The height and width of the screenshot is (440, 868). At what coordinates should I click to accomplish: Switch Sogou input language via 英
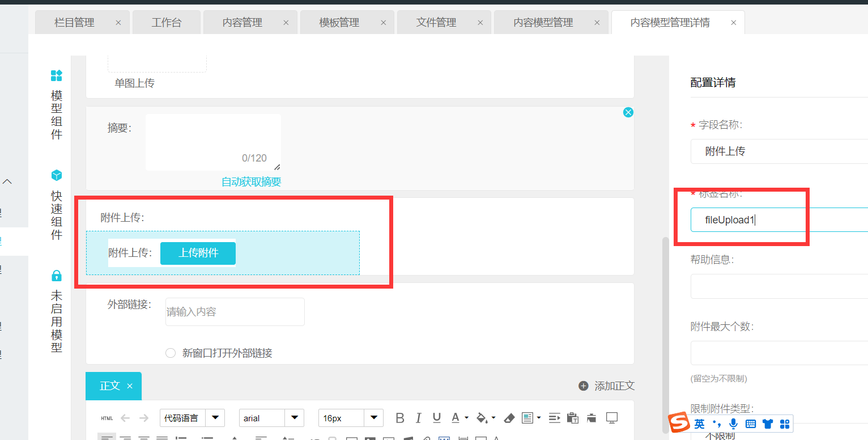click(700, 424)
